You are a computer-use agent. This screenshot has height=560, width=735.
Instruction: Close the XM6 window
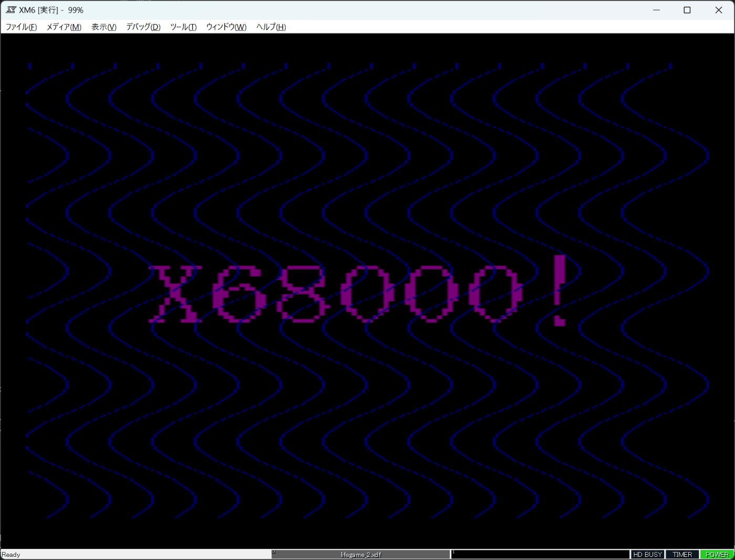(718, 10)
